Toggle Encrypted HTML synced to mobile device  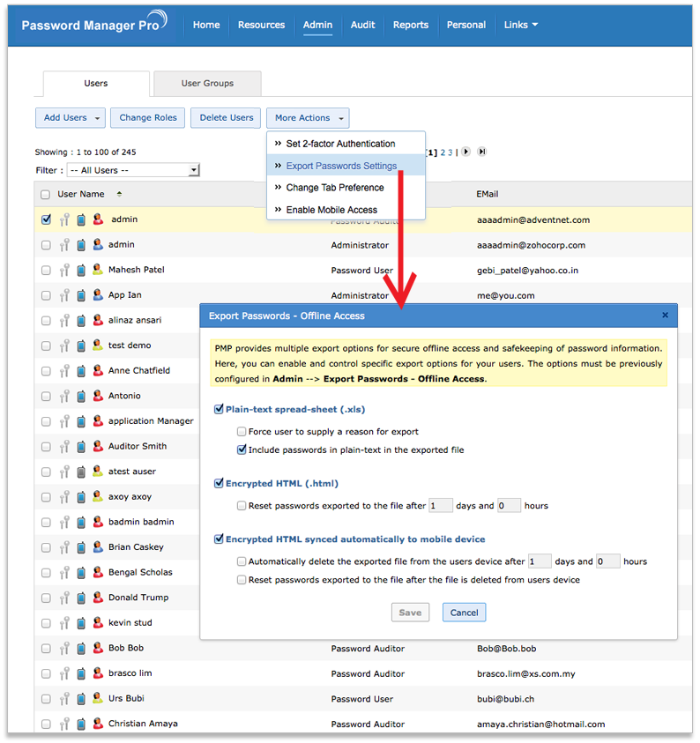click(219, 539)
